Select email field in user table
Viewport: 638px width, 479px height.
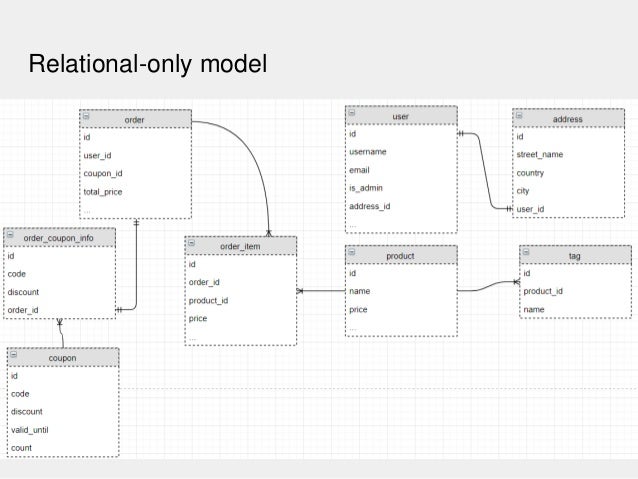tap(401, 170)
